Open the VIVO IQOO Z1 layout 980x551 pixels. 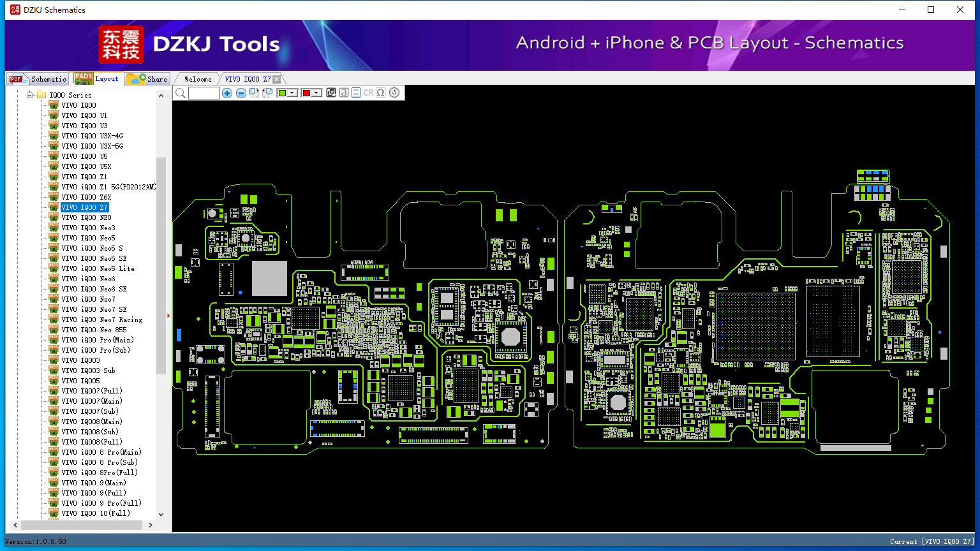[x=84, y=177]
